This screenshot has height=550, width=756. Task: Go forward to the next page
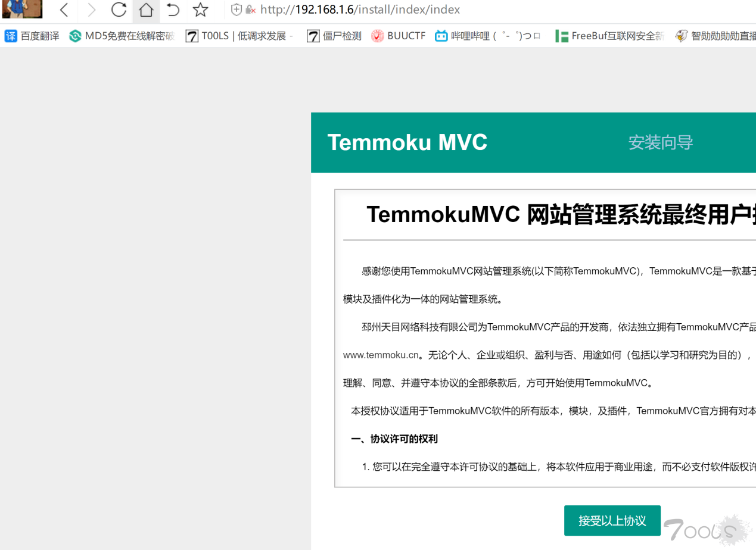coord(91,10)
